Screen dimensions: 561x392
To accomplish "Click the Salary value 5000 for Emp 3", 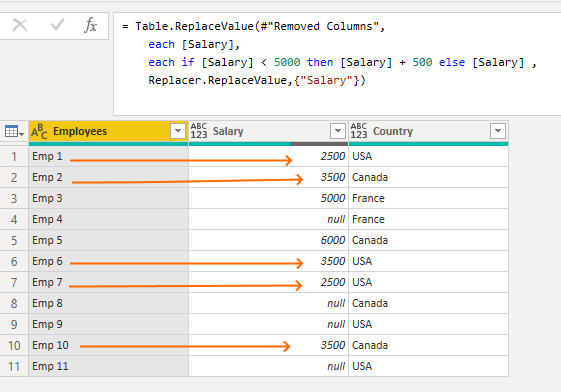I will click(x=268, y=199).
